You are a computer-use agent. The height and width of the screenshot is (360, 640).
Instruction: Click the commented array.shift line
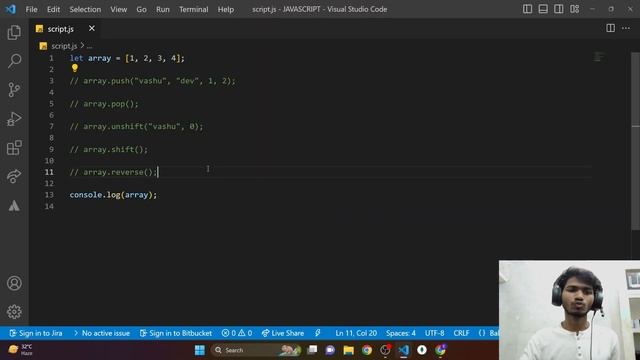pyautogui.click(x=109, y=149)
